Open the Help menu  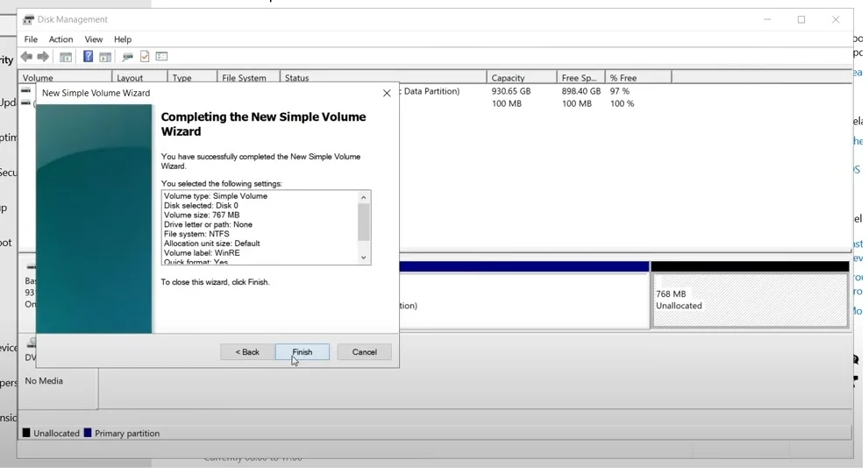pos(123,39)
